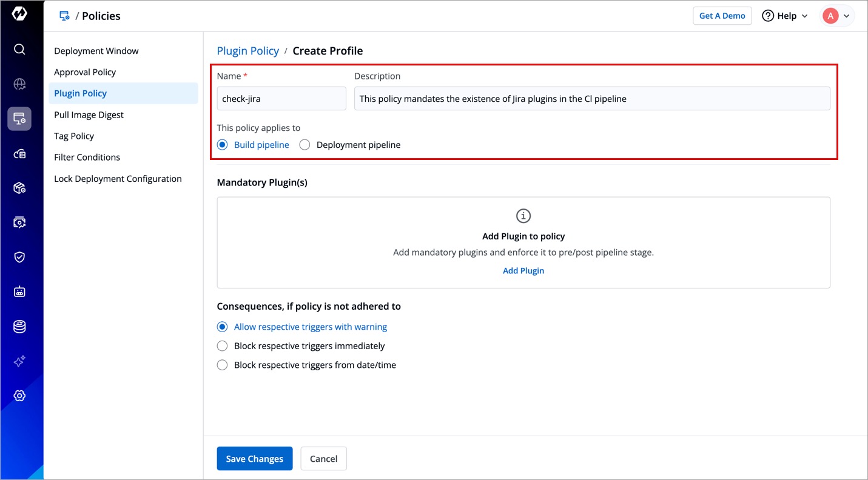Open the shield security icon in sidebar
868x480 pixels.
pyautogui.click(x=19, y=257)
